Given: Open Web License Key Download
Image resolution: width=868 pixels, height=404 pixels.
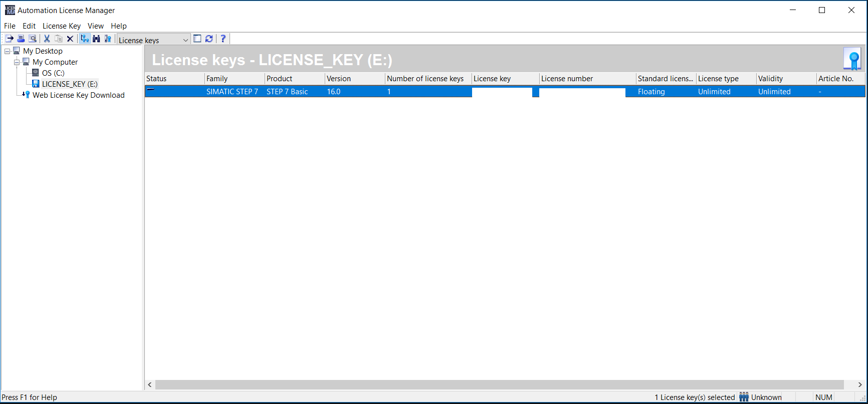Looking at the screenshot, I should pyautogui.click(x=79, y=95).
